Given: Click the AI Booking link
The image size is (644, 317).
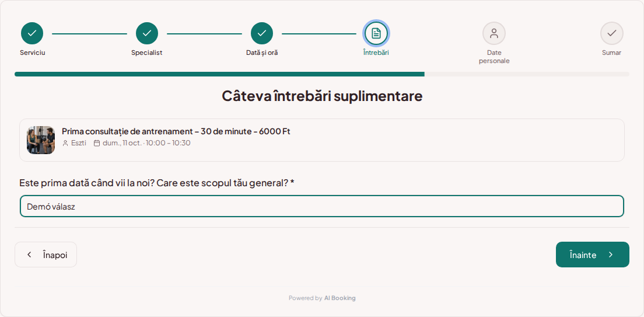Looking at the screenshot, I should click(339, 298).
